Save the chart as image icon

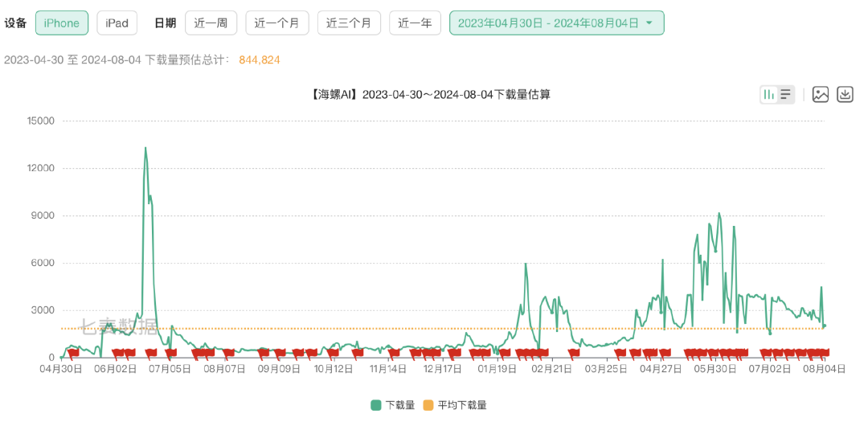click(820, 95)
